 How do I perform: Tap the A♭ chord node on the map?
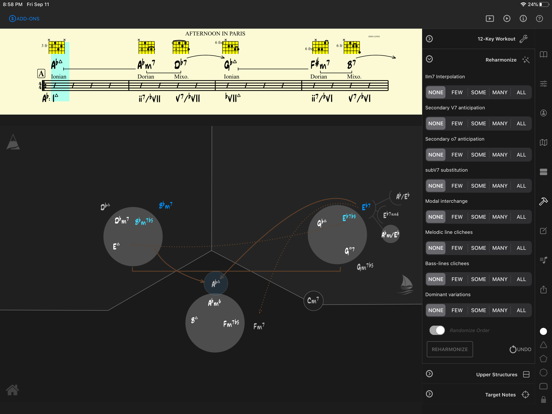[x=216, y=283]
